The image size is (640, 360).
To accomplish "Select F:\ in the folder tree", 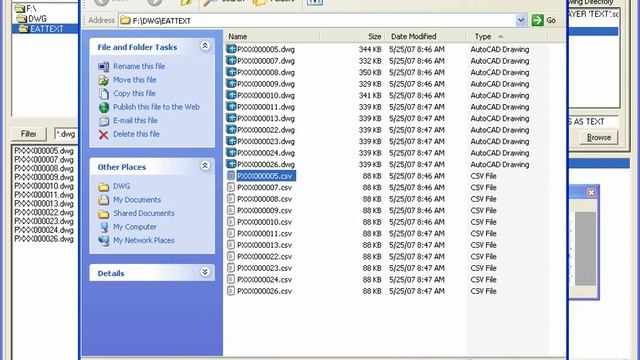I will click(x=31, y=8).
